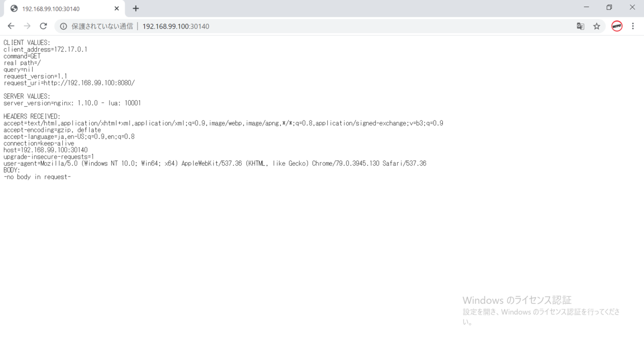This screenshot has height=342, width=644.
Task: Click 'host=192.168.99.100:30140' line
Action: 45,150
